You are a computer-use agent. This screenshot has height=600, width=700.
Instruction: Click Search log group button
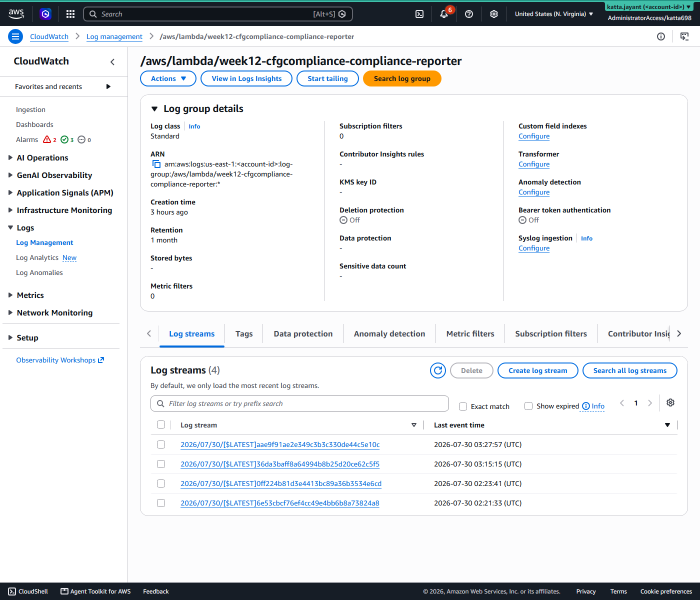pos(402,78)
